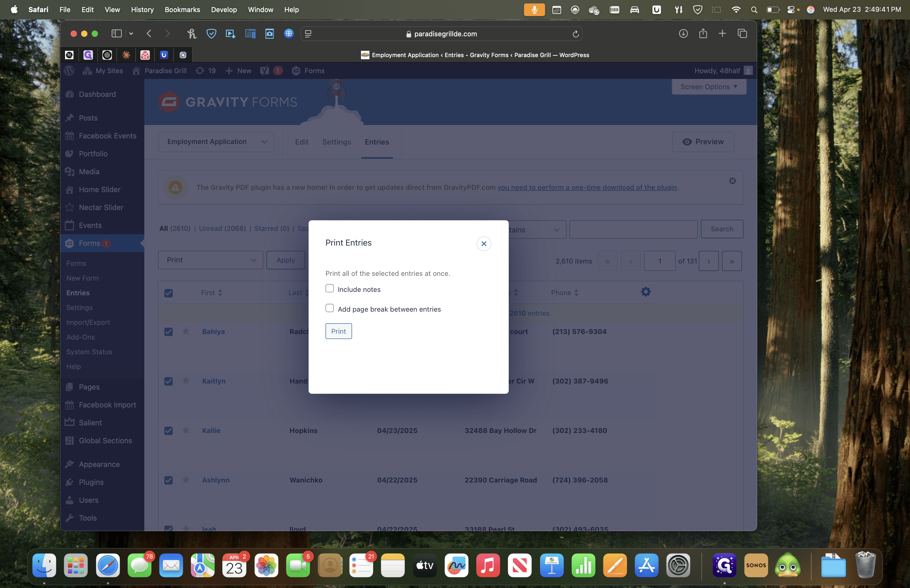
Task: Click the Apply bulk action button
Action: click(286, 260)
